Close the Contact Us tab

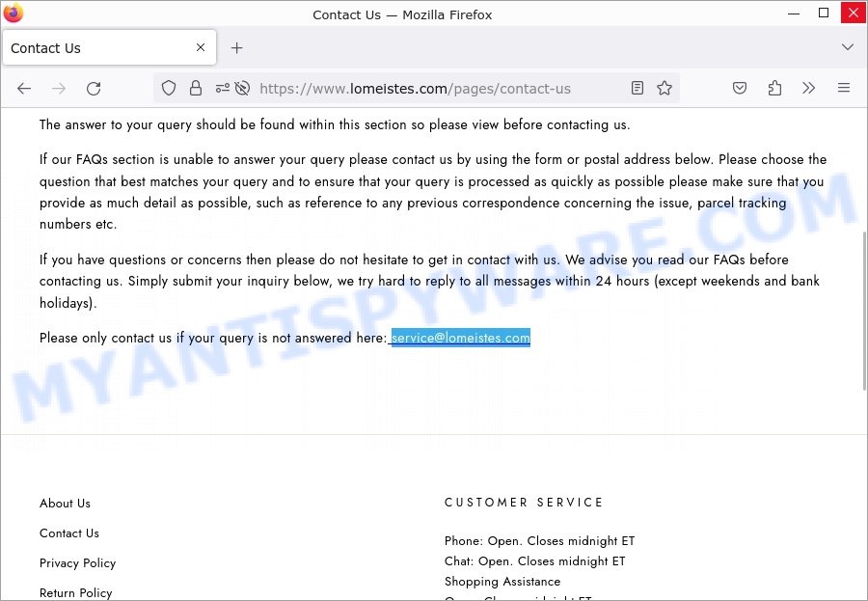tap(201, 47)
